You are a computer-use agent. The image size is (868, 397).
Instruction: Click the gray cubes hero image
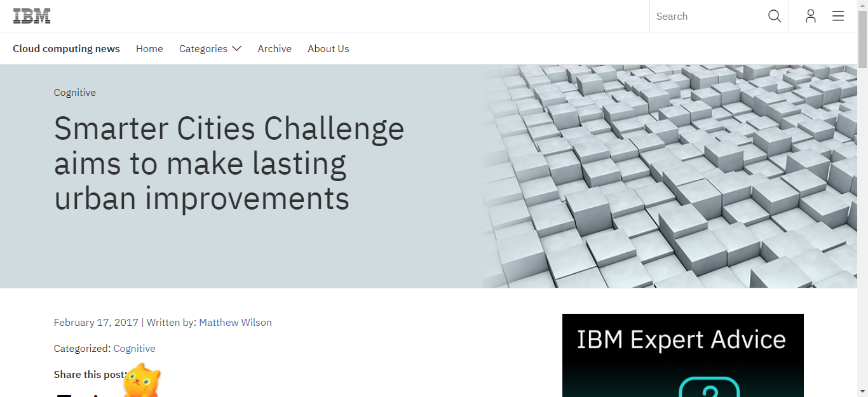[668, 176]
